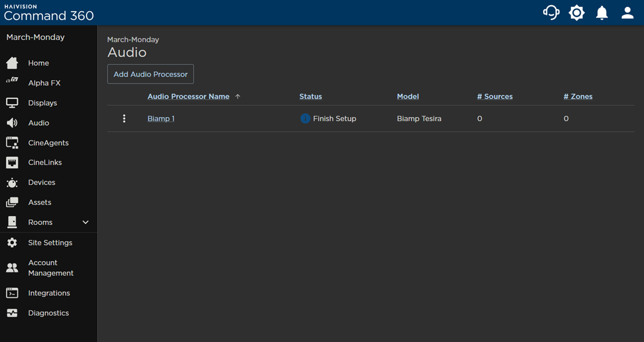Sort by Model column header

tap(408, 96)
